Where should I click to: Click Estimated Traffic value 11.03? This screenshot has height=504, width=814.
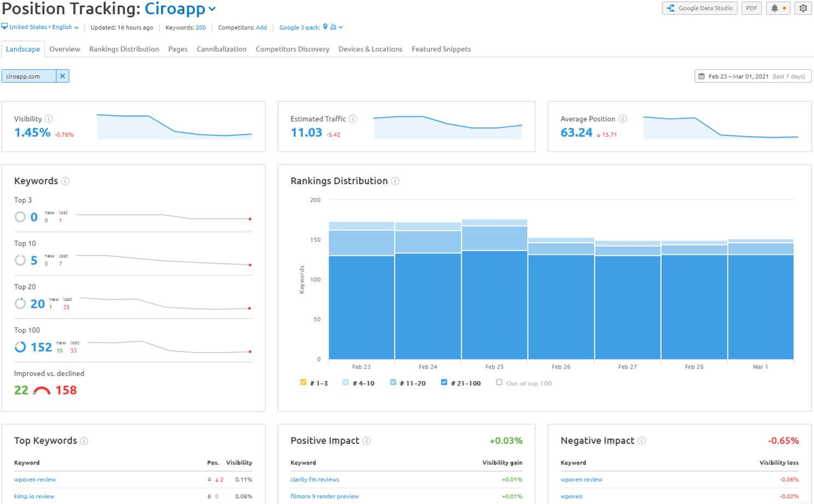[x=306, y=133]
